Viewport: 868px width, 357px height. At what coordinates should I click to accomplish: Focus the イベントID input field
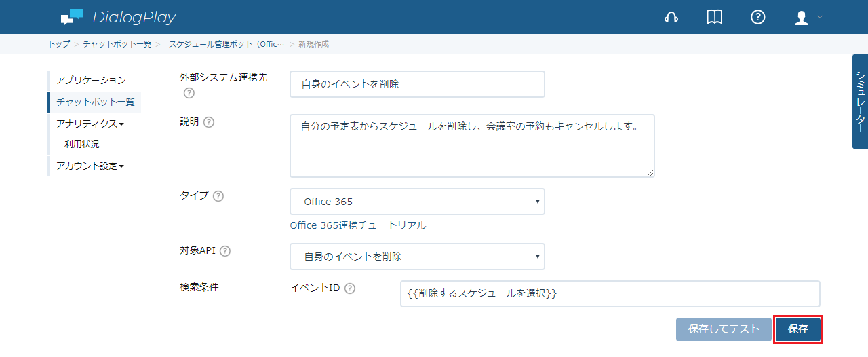(610, 294)
